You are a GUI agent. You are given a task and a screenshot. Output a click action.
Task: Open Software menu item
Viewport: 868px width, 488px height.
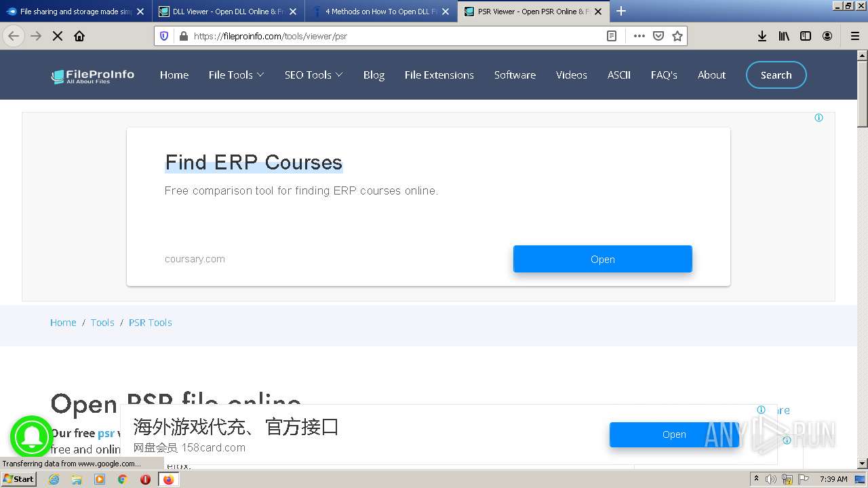(515, 75)
